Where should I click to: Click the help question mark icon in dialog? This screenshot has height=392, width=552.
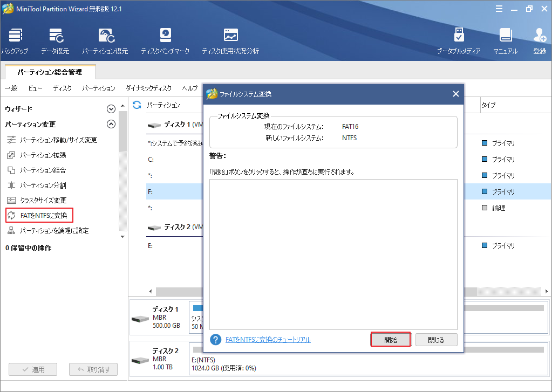216,340
